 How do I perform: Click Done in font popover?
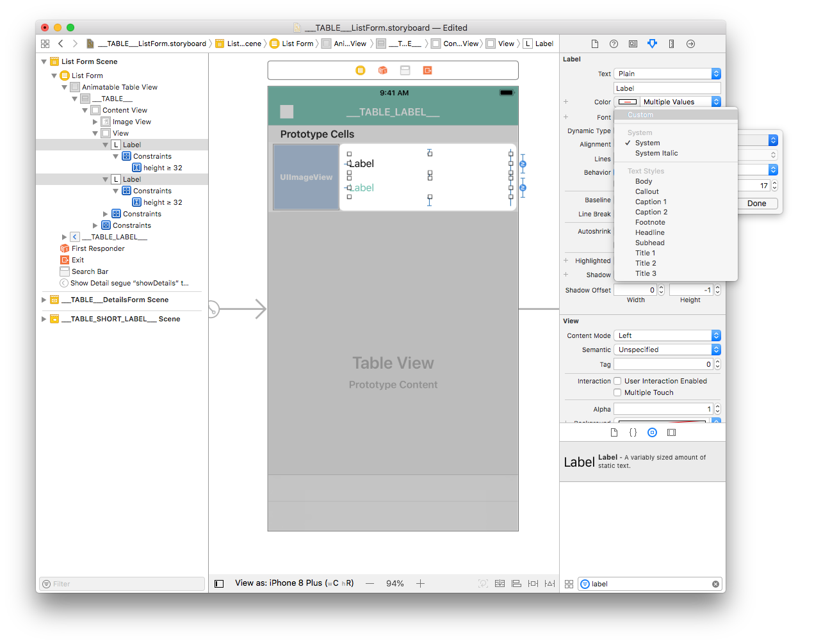[x=756, y=204]
